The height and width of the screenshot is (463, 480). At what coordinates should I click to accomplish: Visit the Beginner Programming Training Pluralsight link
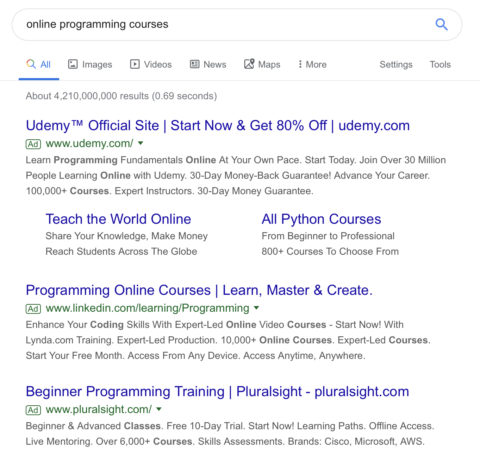[x=217, y=392]
